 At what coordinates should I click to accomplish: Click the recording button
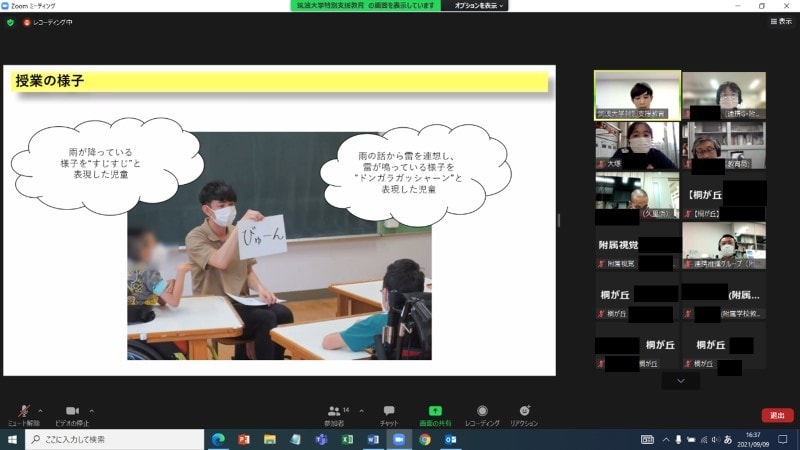[482, 412]
